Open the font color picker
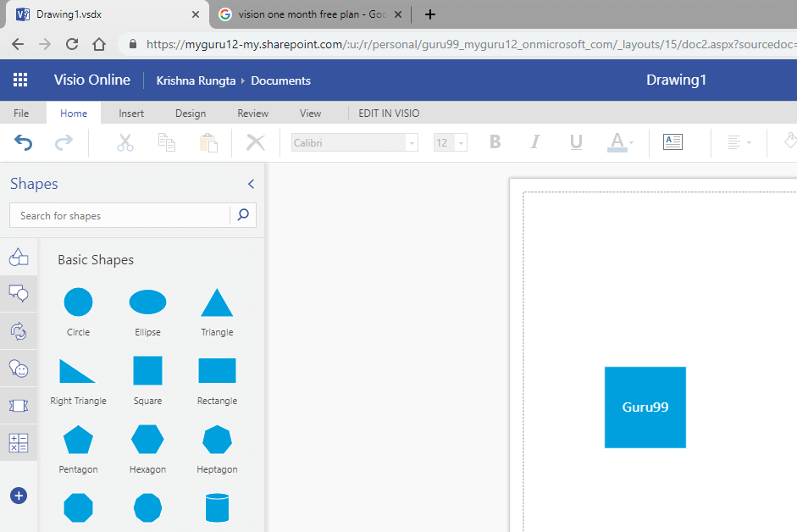 click(x=620, y=142)
